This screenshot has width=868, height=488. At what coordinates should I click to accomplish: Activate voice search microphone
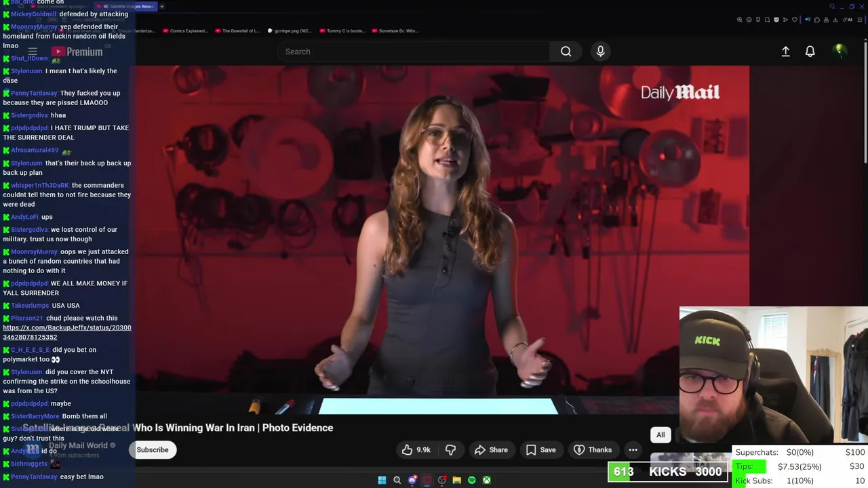(600, 52)
